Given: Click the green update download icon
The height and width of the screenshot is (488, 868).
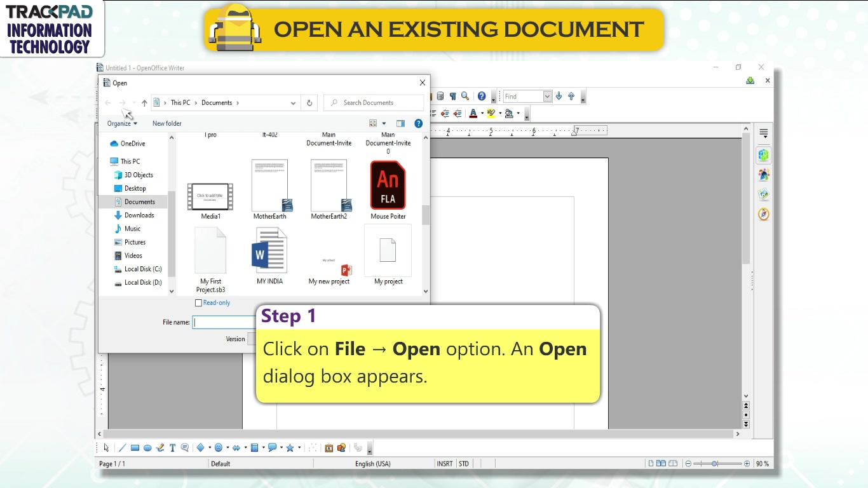Looking at the screenshot, I should click(x=750, y=81).
